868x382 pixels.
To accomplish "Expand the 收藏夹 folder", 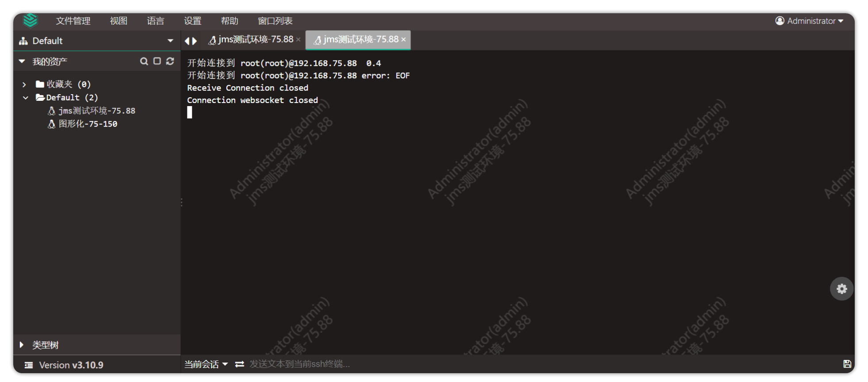I will pos(24,84).
